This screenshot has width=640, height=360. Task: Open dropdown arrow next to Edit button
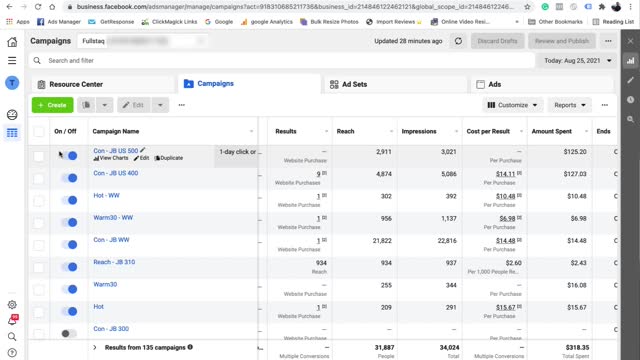click(160, 105)
